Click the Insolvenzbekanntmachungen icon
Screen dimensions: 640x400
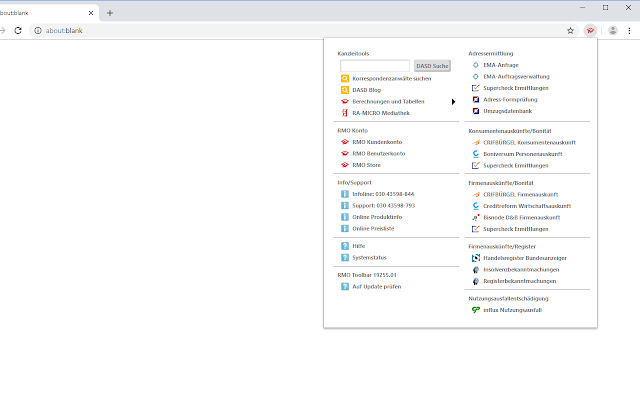tap(476, 269)
